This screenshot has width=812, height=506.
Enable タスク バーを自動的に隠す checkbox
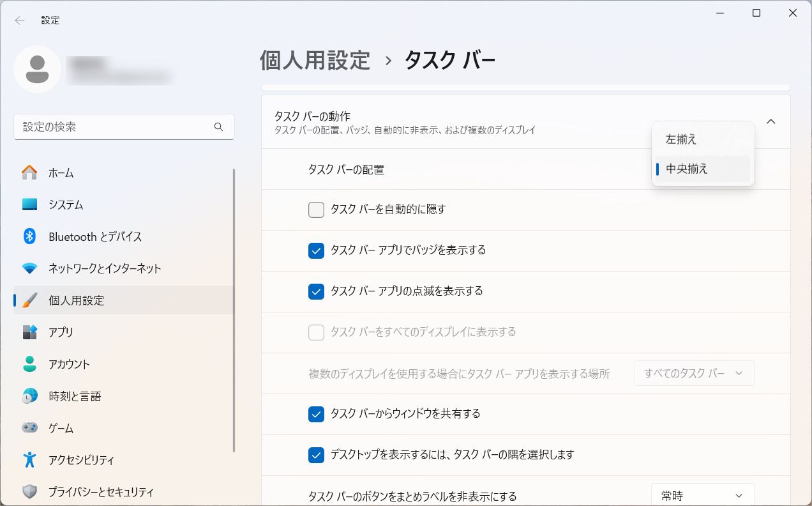coord(316,210)
